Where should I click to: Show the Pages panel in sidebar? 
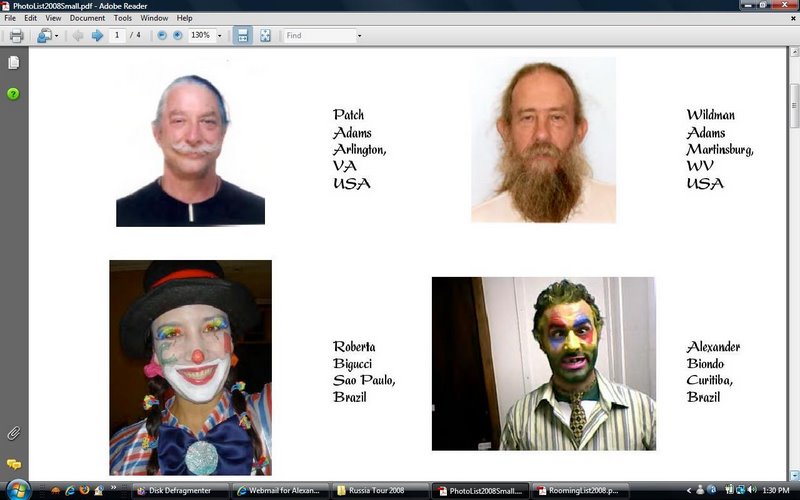pos(13,63)
